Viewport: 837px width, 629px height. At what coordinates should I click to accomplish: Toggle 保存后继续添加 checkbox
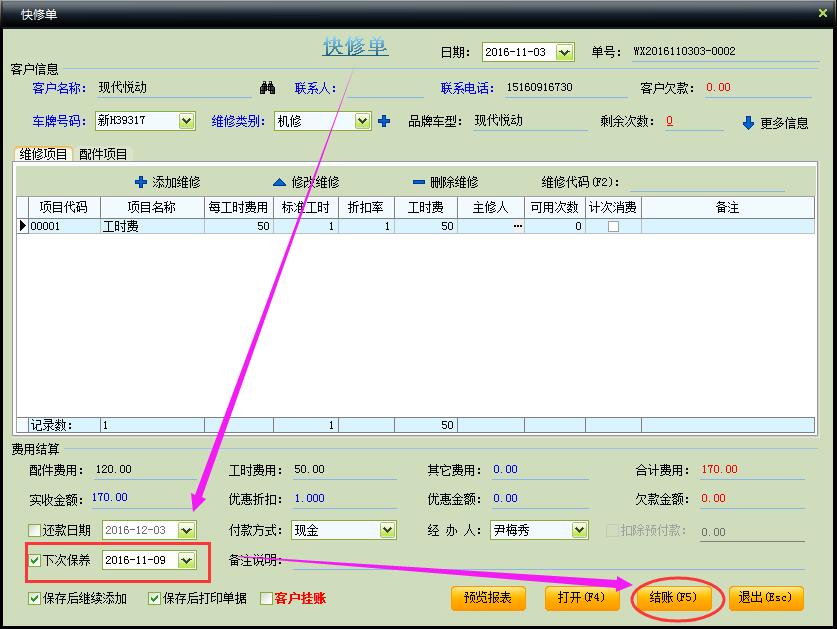(34, 599)
